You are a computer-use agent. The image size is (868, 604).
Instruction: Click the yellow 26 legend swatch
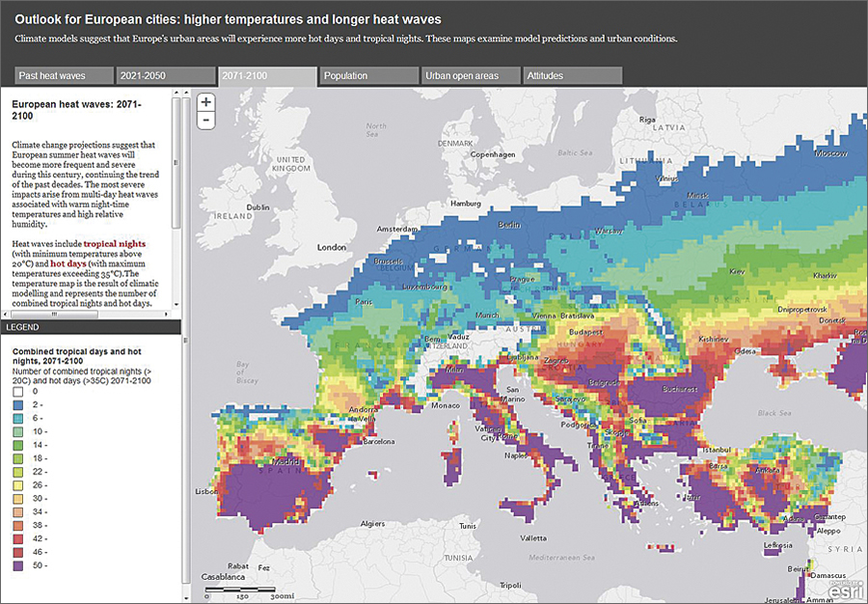tap(18, 484)
